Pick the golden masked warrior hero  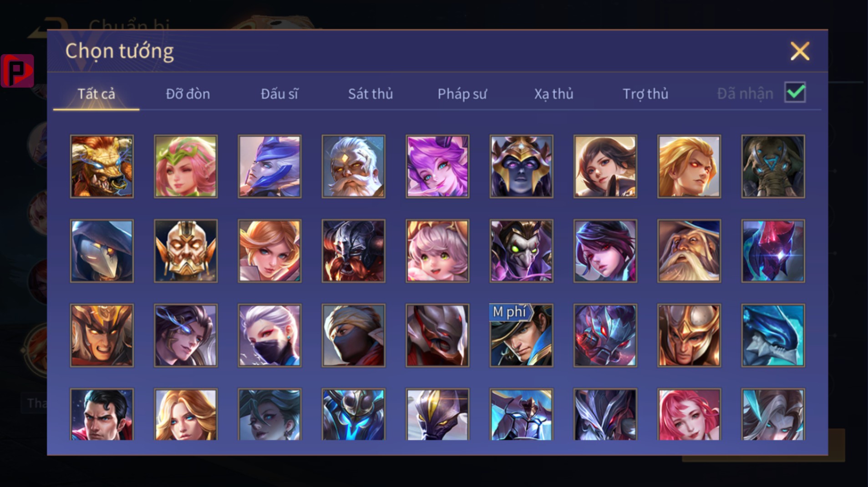coord(186,251)
